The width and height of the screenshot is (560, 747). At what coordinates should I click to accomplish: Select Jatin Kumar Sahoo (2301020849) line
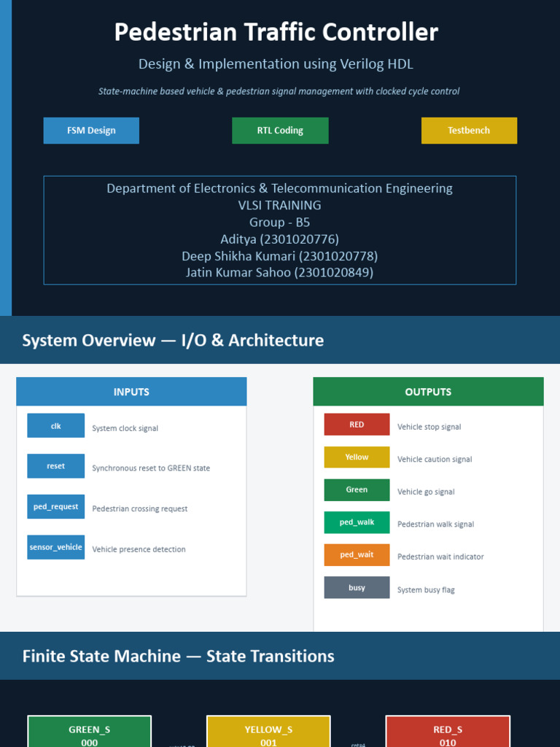click(279, 273)
